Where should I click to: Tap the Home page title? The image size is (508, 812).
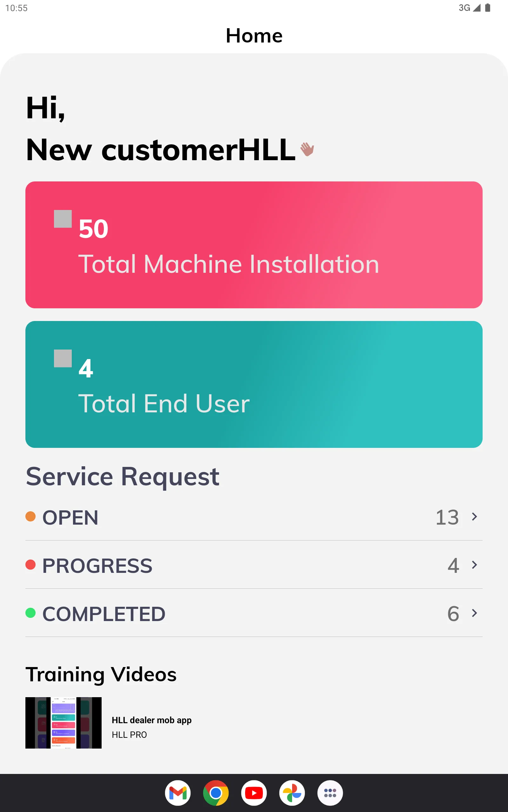[254, 36]
